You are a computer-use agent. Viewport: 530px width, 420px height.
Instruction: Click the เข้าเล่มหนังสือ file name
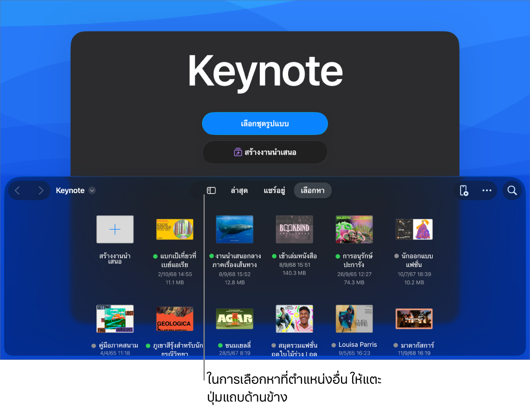(x=298, y=256)
